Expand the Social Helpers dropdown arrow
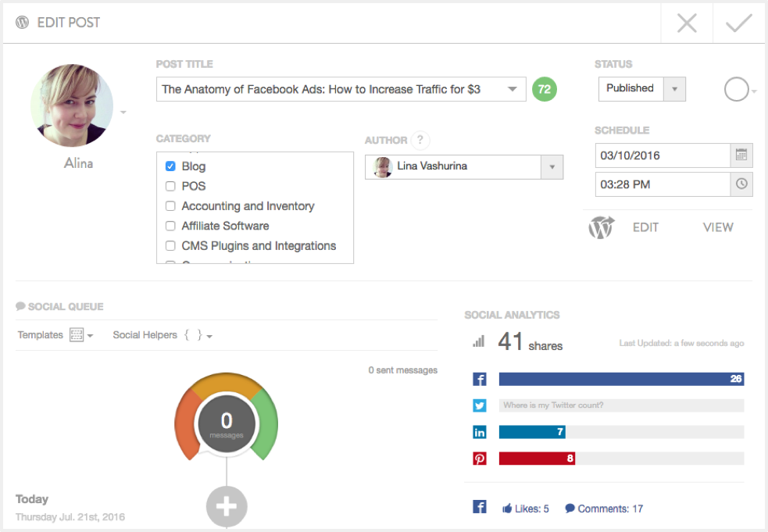 [x=209, y=337]
